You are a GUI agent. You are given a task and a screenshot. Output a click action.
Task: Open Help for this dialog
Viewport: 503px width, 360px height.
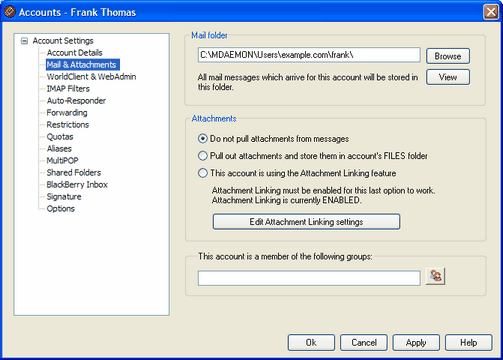click(x=468, y=343)
